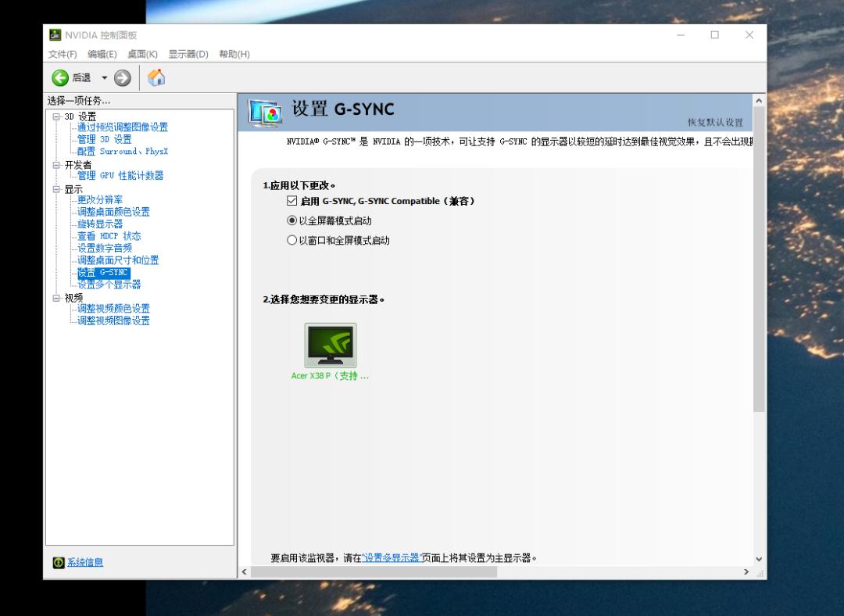Viewport: 844px width, 616px height.
Task: Click the Forward arrow icon
Action: [x=122, y=77]
